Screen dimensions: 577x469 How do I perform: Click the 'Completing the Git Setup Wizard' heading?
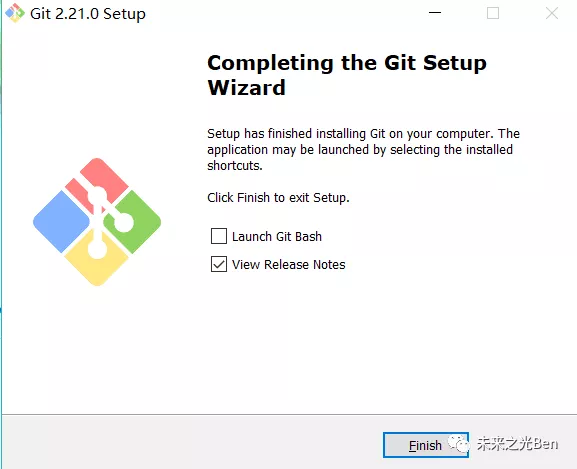click(x=347, y=75)
